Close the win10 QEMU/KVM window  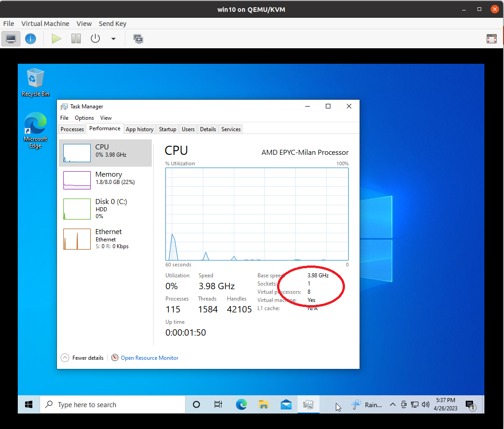click(495, 9)
